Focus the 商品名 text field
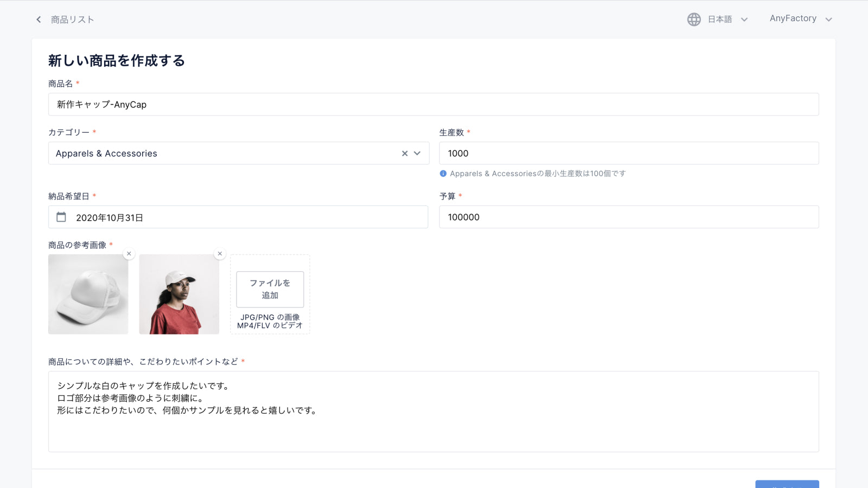 pyautogui.click(x=433, y=104)
